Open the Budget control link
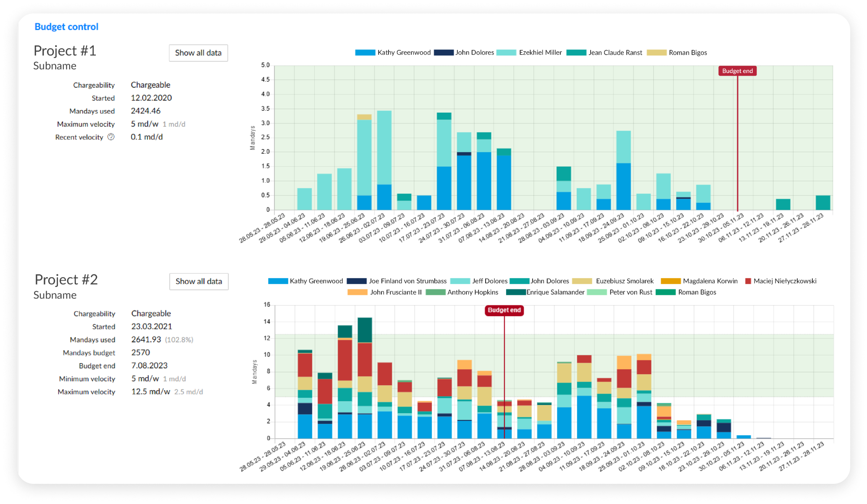The width and height of the screenshot is (867, 504). click(x=66, y=27)
